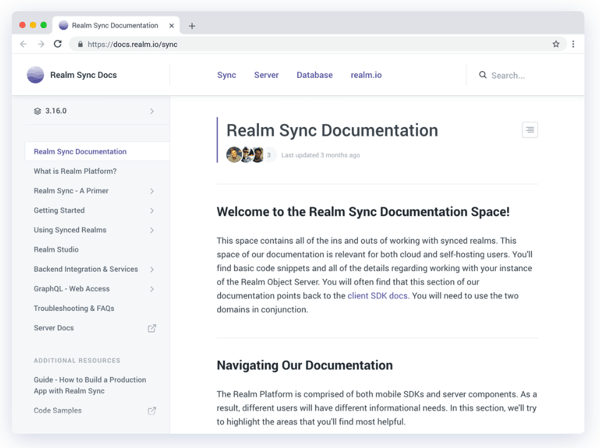
Task: Close the Realm Sync Documentation tab
Action: [171, 26]
